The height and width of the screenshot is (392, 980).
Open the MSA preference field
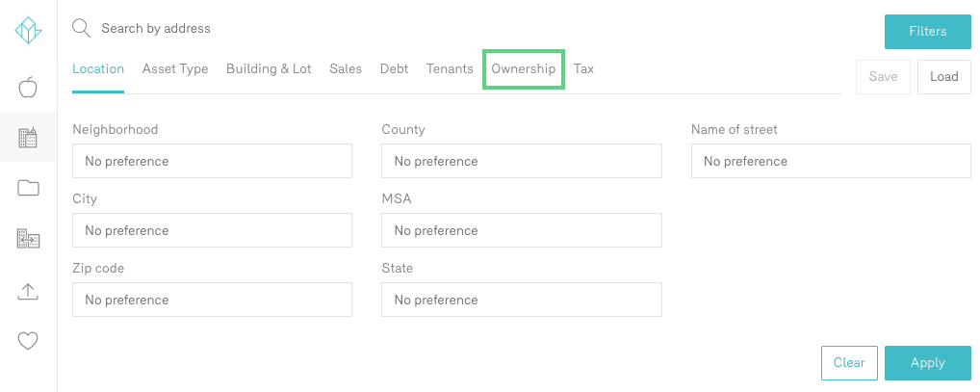point(521,231)
